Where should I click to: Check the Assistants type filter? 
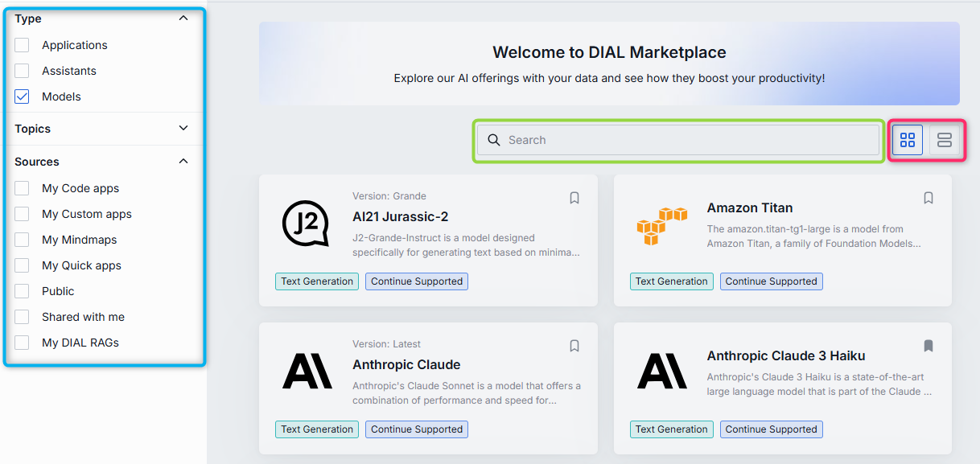coord(22,71)
